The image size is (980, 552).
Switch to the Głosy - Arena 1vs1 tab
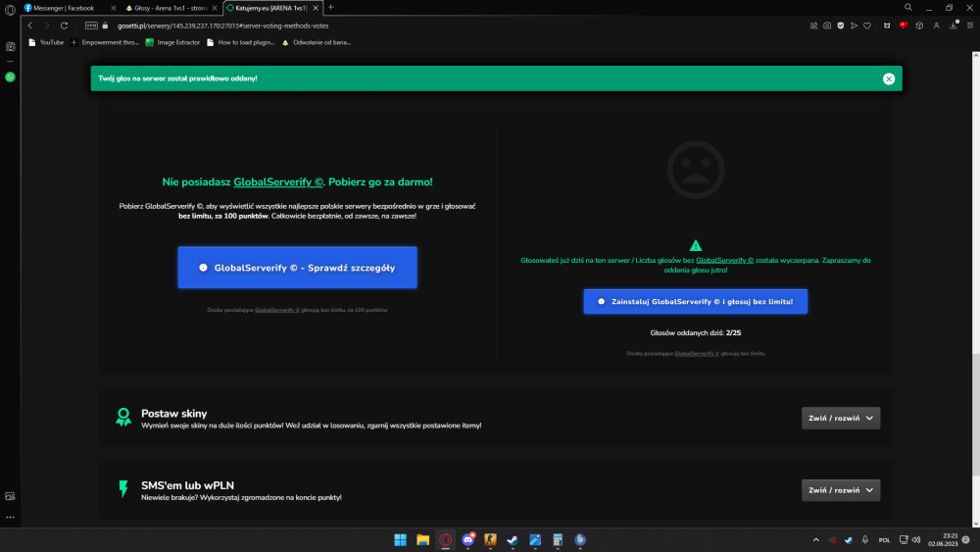click(167, 8)
